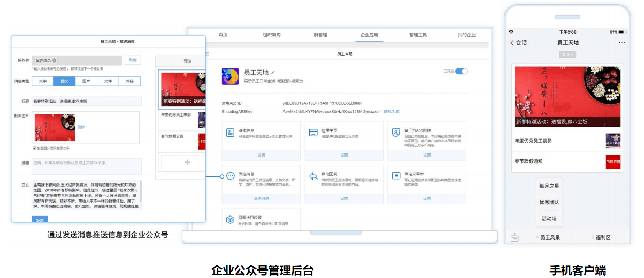644x278 pixels.
Task: Open the 群管理 tab
Action: tap(320, 35)
